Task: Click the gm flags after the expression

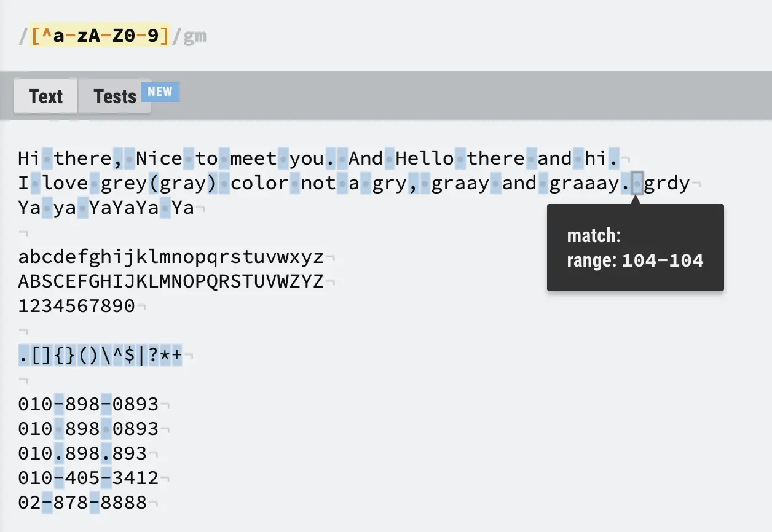Action: (195, 36)
